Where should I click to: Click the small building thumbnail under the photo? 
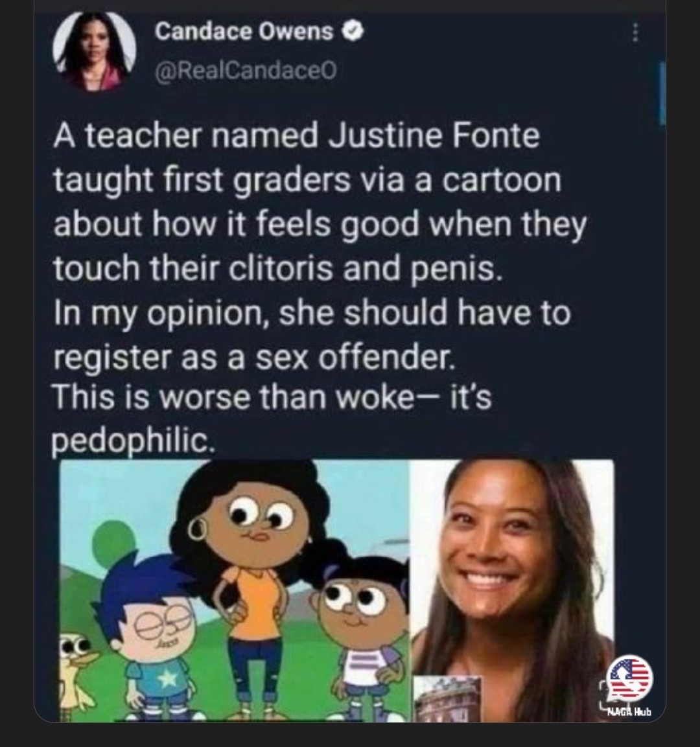click(x=447, y=698)
